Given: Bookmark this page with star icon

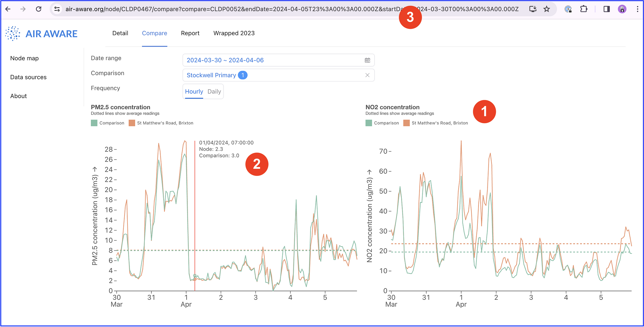Looking at the screenshot, I should pyautogui.click(x=547, y=9).
